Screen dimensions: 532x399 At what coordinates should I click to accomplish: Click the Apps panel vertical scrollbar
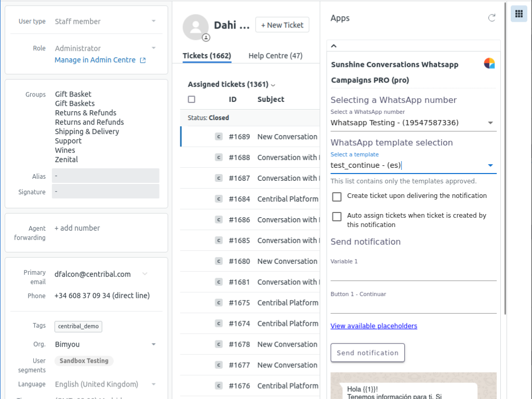505,159
